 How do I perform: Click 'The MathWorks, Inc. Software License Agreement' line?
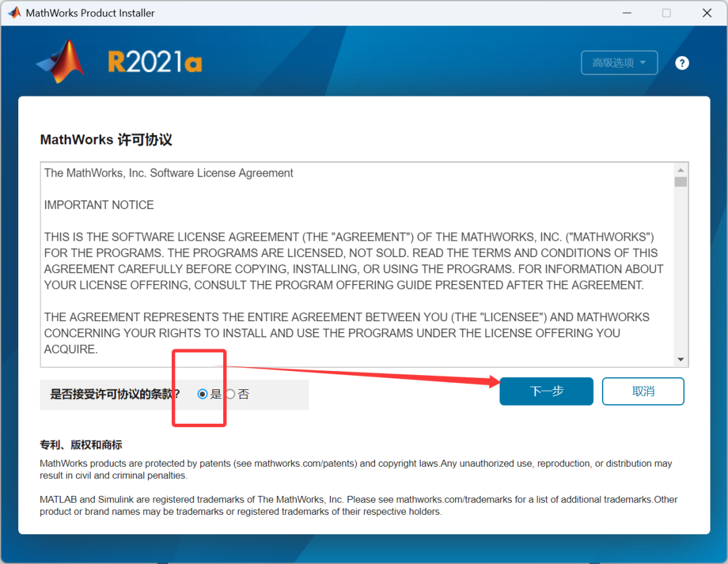(x=169, y=173)
